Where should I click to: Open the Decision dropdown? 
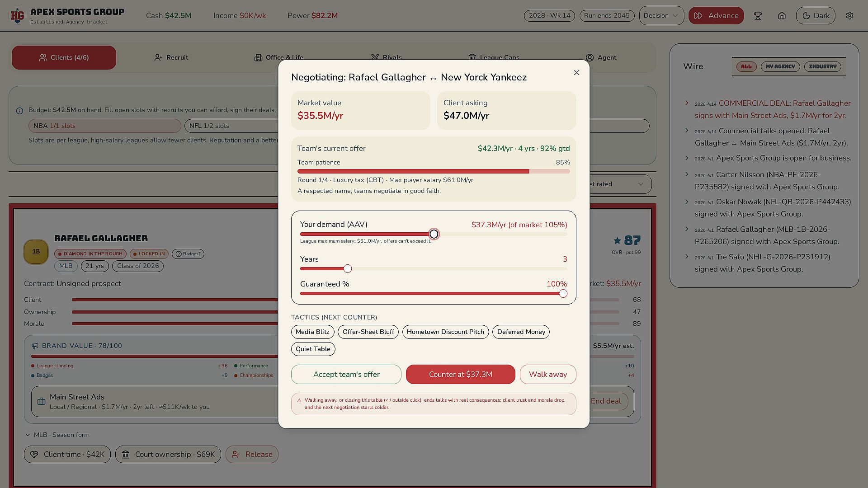pos(661,16)
